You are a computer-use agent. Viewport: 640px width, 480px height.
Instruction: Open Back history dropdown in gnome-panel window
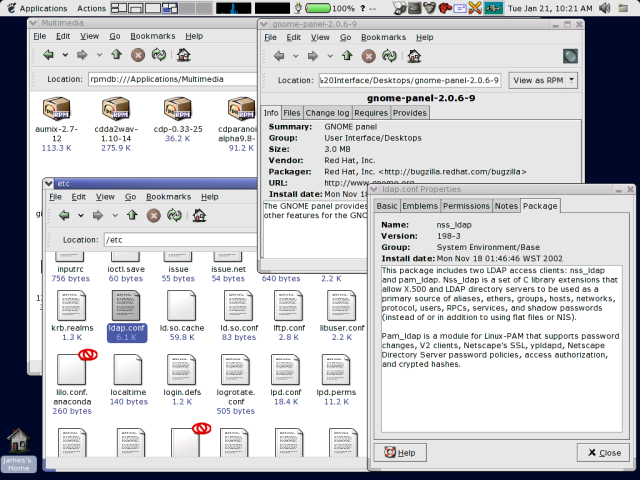click(x=296, y=56)
